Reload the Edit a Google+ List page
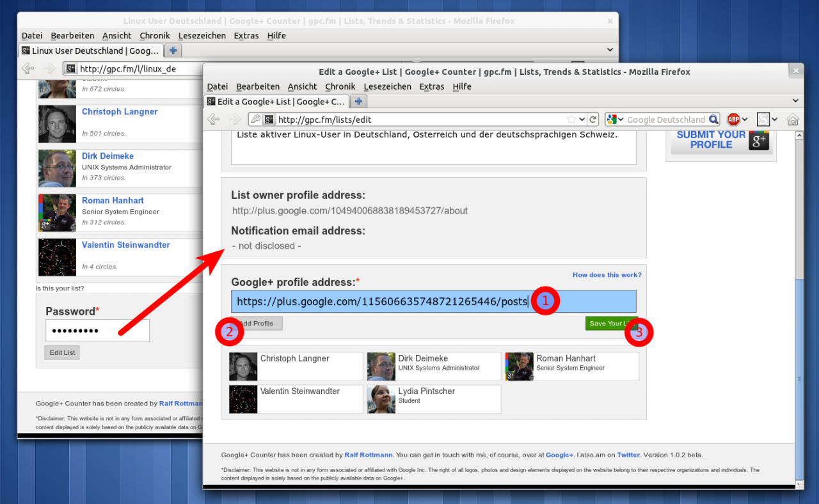The width and height of the screenshot is (819, 504). click(x=593, y=120)
